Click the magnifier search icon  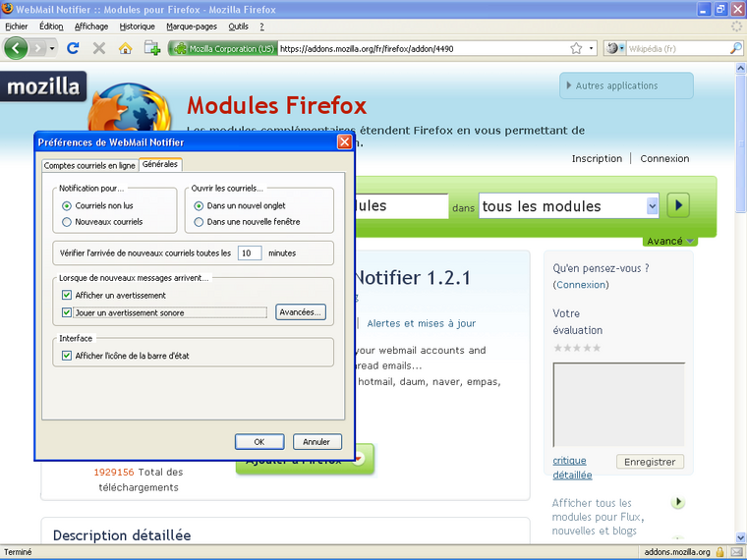(735, 48)
